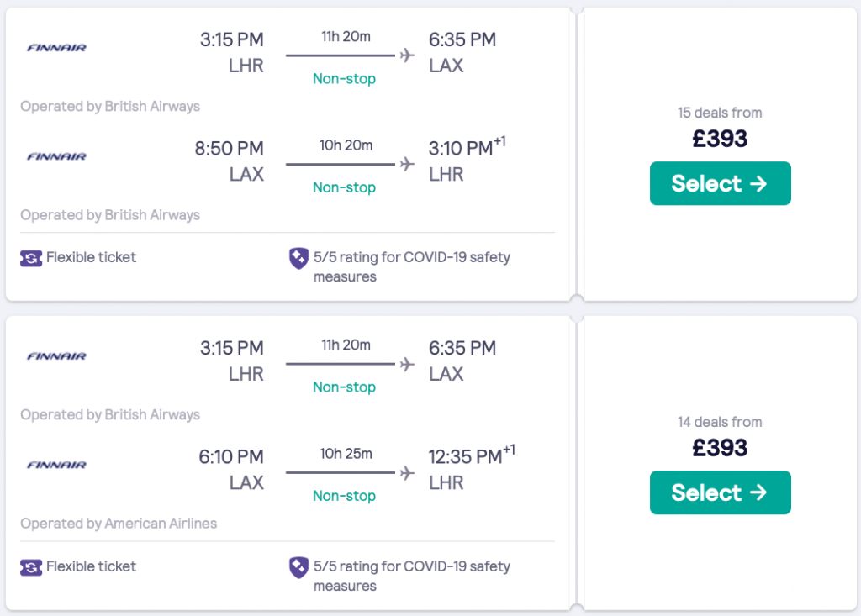Screen dimensions: 861x616
Task: Click the airplane icon on 10h 20m leg
Action: point(408,164)
